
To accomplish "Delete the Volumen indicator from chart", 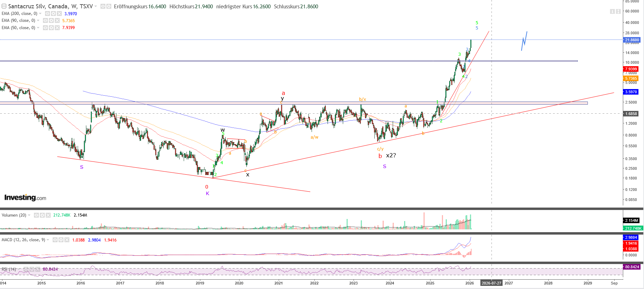I will tap(48, 215).
